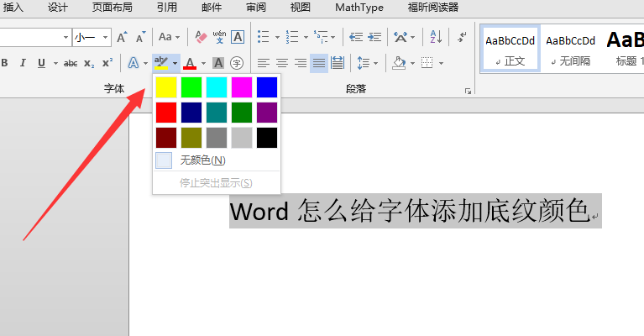Click the Character Border icon
Viewport: 644px width, 336px height.
pyautogui.click(x=238, y=37)
